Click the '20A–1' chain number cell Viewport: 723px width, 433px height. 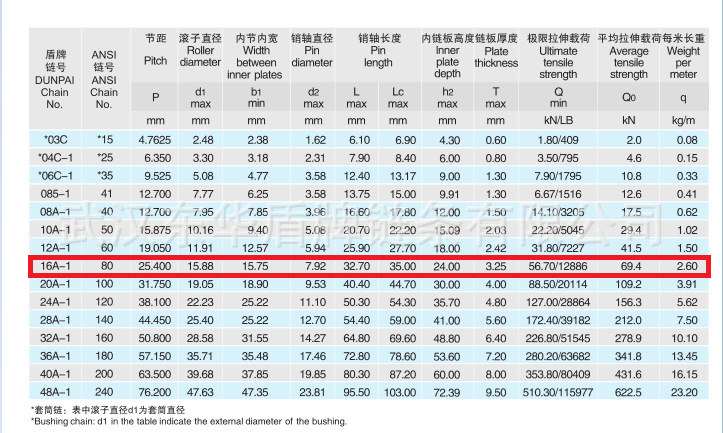[x=55, y=284]
